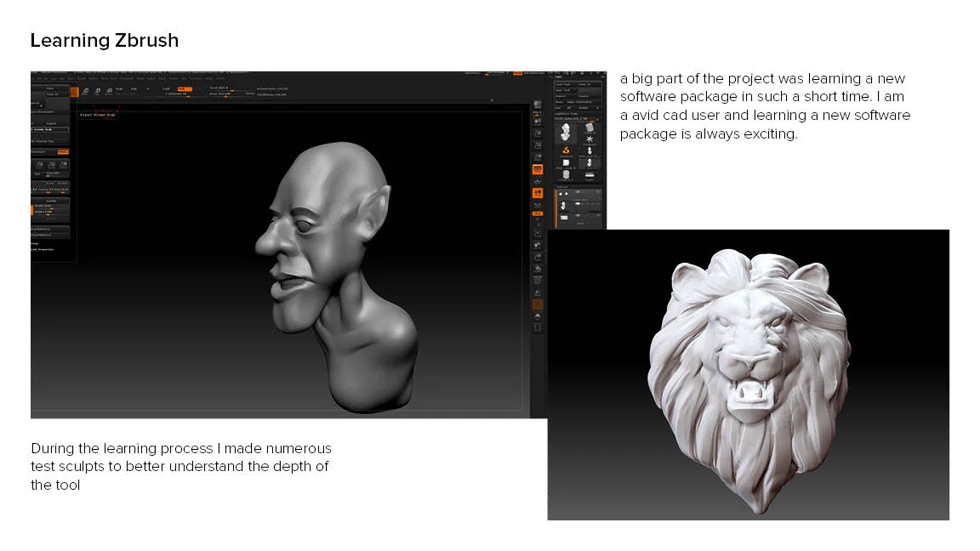The image size is (980, 551).
Task: Adjust the document Height slider
Action: point(50,213)
